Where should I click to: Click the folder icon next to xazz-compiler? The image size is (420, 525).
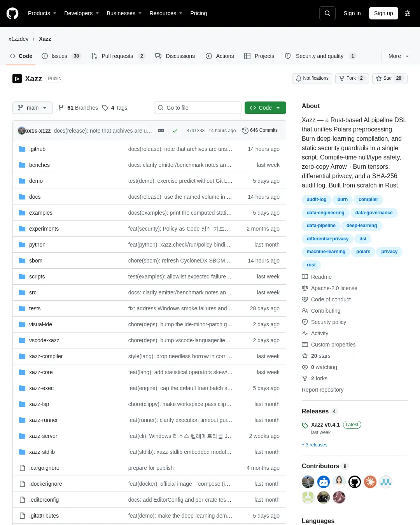[x=22, y=356]
